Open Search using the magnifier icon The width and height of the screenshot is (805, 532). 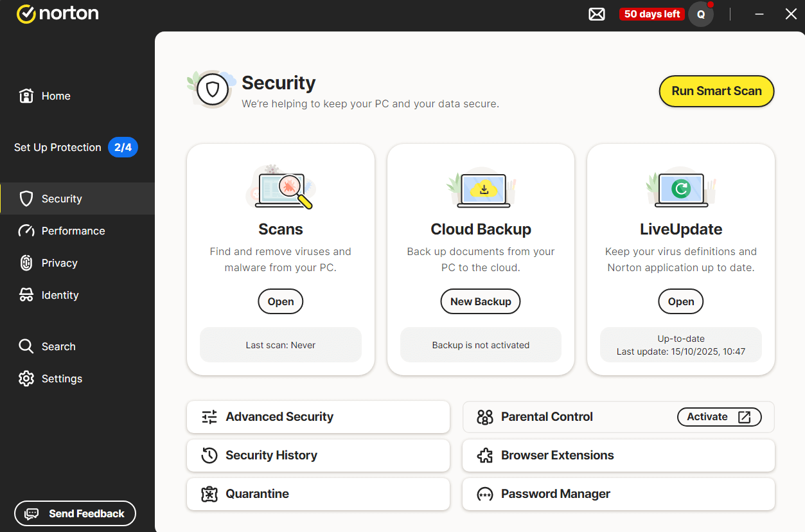coord(26,346)
